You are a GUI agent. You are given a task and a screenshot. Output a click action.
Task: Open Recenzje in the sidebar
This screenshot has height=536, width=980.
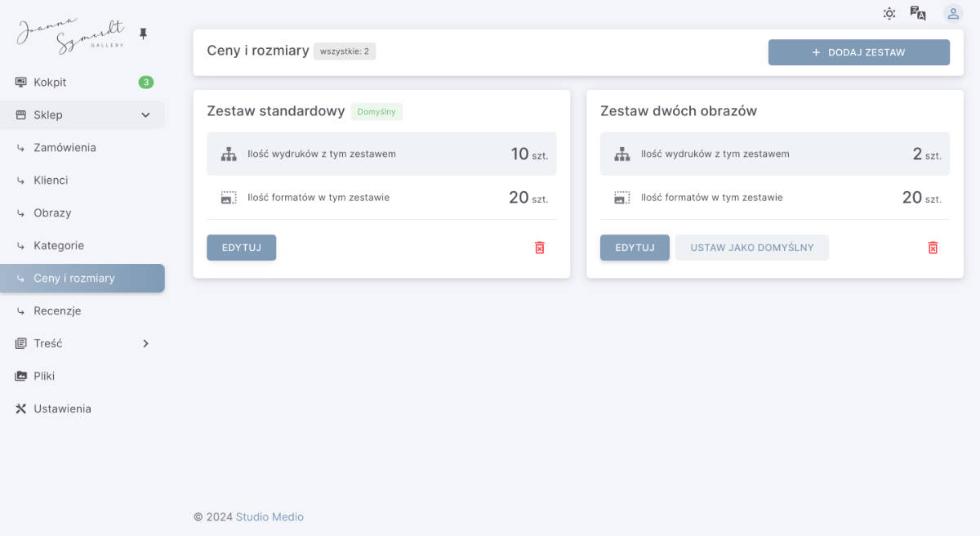(x=82, y=311)
